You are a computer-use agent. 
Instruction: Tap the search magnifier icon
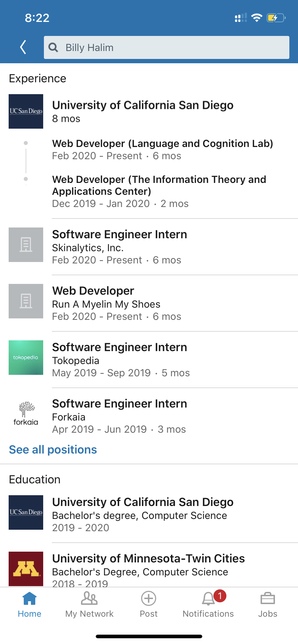(x=53, y=47)
